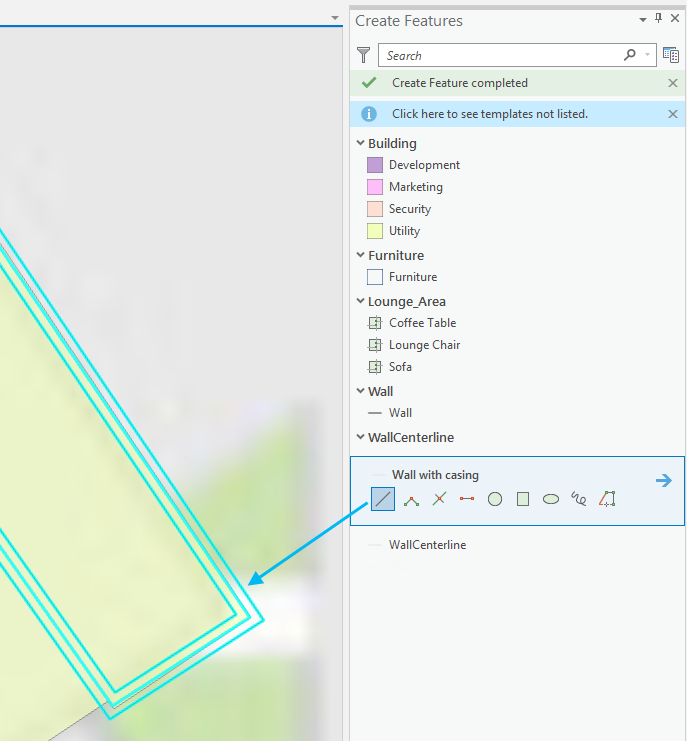This screenshot has width=687, height=741.
Task: Click the info icon in the blue bar
Action: [x=369, y=114]
